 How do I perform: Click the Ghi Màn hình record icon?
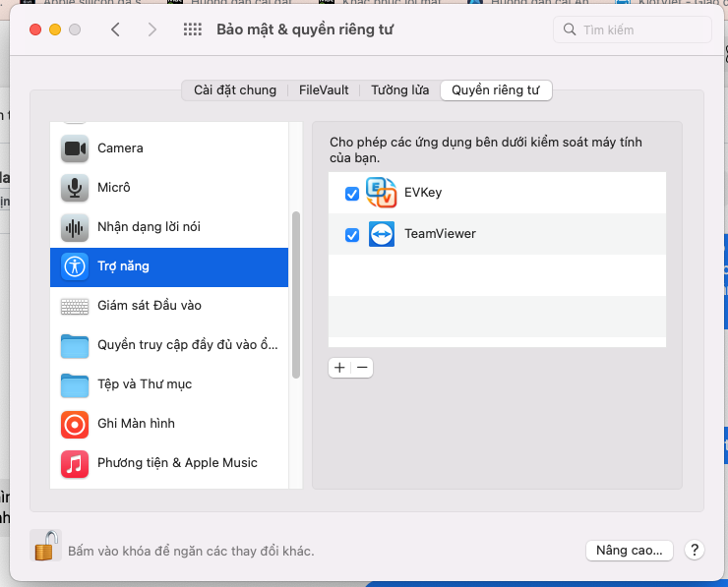[75, 425]
